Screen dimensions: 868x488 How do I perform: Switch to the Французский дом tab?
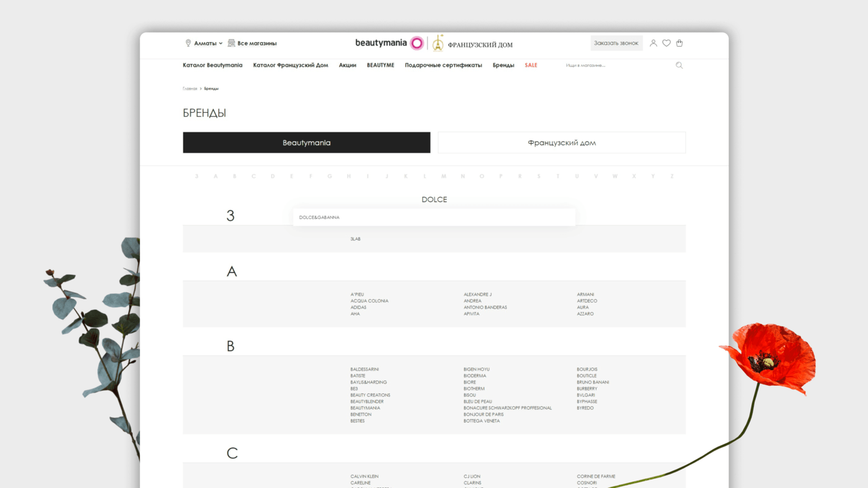562,143
